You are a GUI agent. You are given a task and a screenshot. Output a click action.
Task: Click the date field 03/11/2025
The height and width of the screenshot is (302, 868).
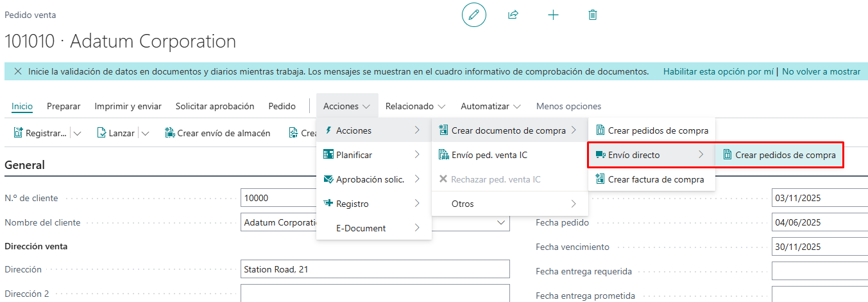tap(820, 199)
